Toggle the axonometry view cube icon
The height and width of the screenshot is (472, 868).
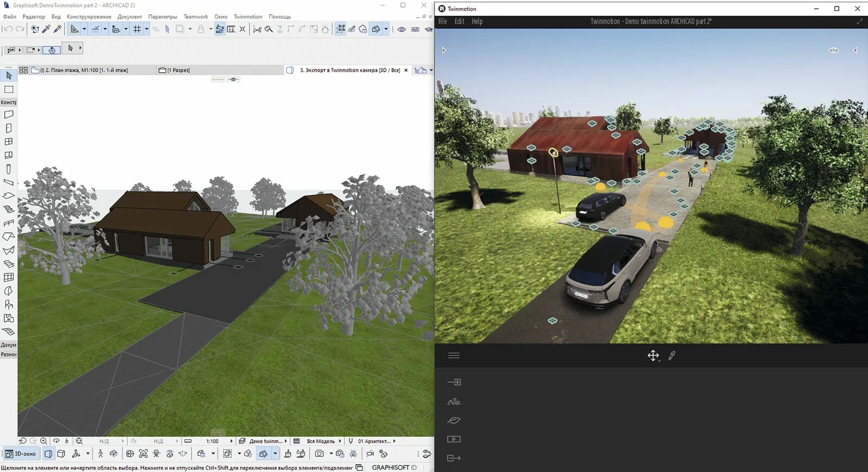pyautogui.click(x=61, y=454)
